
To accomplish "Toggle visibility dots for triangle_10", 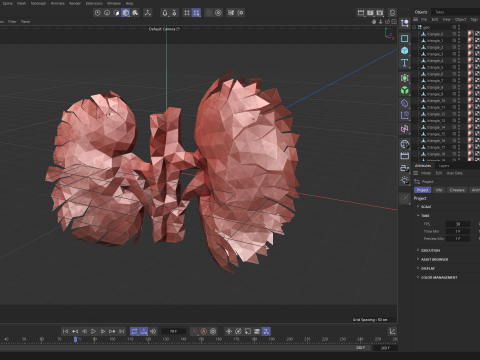I will tap(459, 101).
